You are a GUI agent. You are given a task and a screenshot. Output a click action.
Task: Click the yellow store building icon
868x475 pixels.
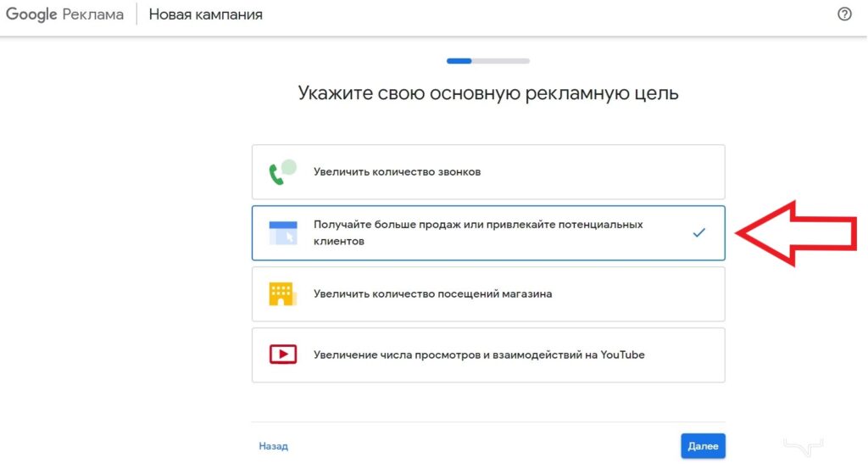[x=281, y=293]
